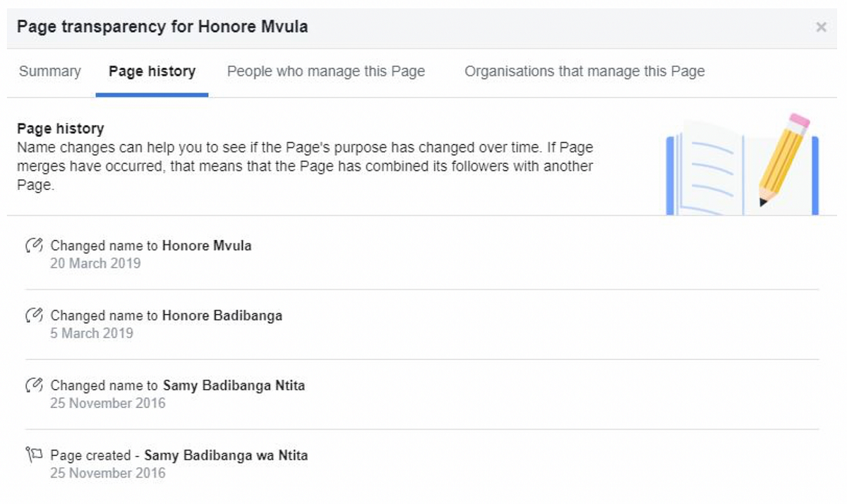Screen dimensions: 847x504
Task: Click the date under Page created entry
Action: coord(108,473)
